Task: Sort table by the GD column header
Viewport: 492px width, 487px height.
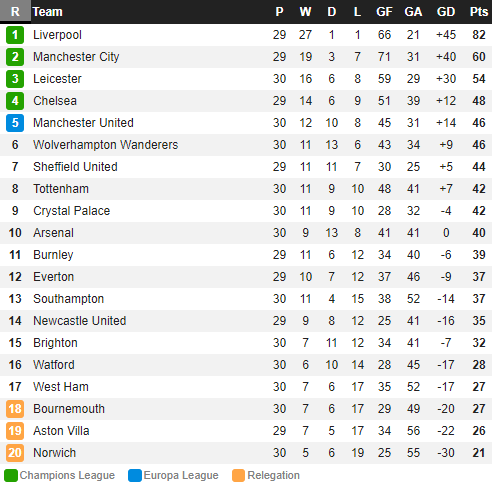Action: (x=446, y=12)
